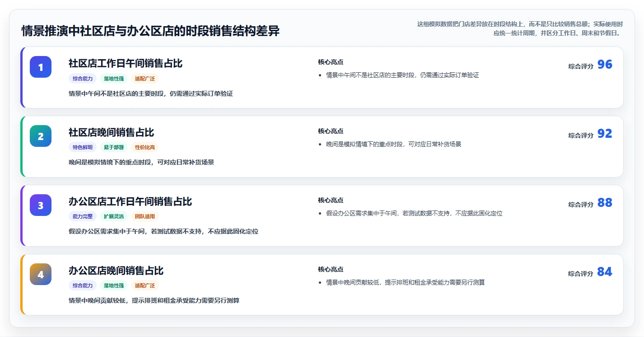644x337 pixels.
Task: Select the 适配广泛 tag in card 4
Action: point(145,286)
